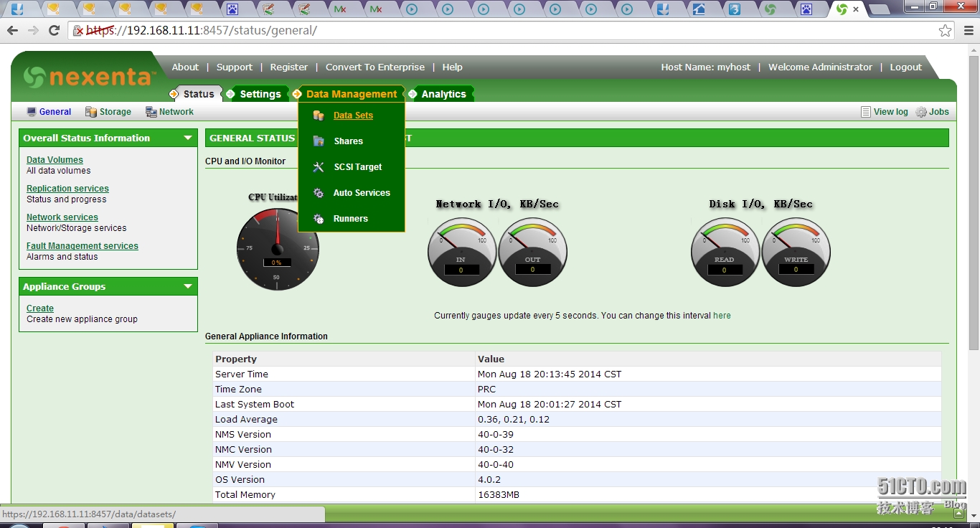Click the Total Memory value '16383MB'
Viewport: 980px width, 528px height.
[499, 495]
